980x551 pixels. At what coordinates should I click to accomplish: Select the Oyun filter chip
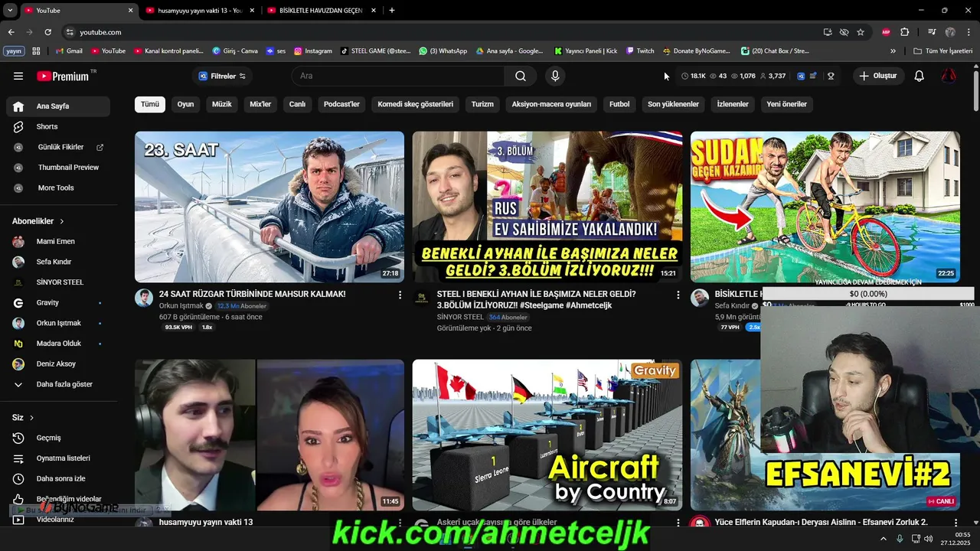click(185, 104)
